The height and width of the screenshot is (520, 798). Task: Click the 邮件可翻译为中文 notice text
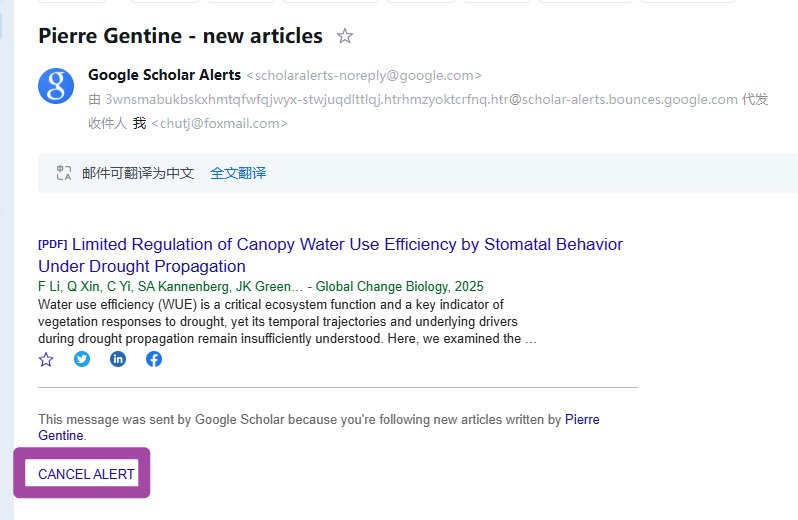click(138, 173)
